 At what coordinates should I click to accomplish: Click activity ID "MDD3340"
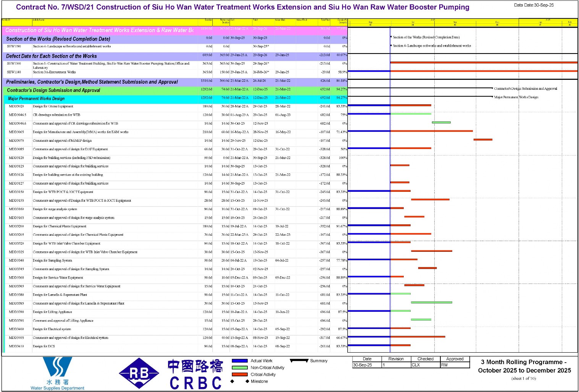pyautogui.click(x=16, y=261)
